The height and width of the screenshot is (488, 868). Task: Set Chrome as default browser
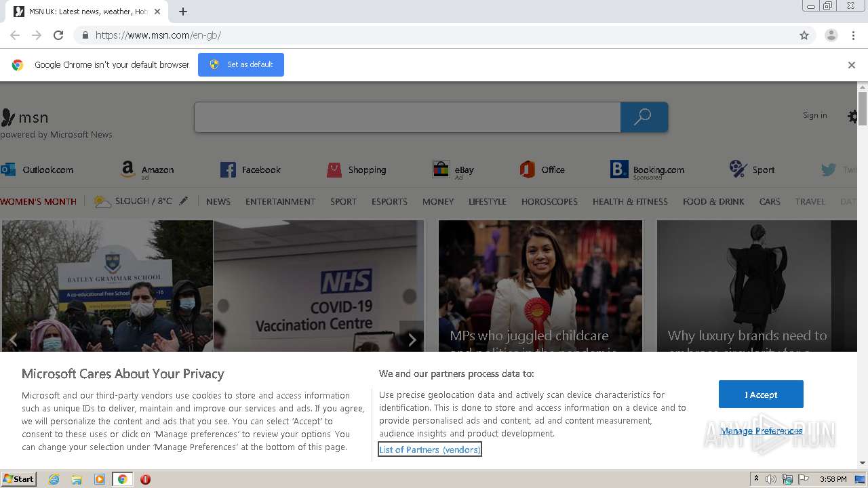(241, 64)
